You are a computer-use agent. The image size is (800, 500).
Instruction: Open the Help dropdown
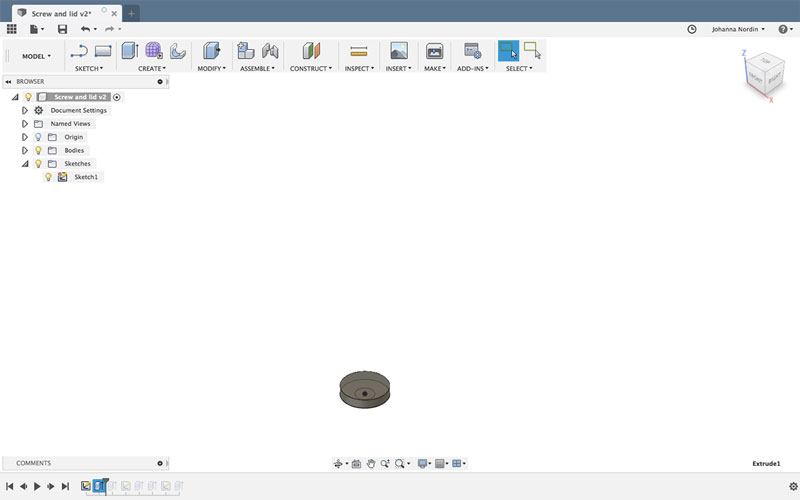click(x=785, y=29)
